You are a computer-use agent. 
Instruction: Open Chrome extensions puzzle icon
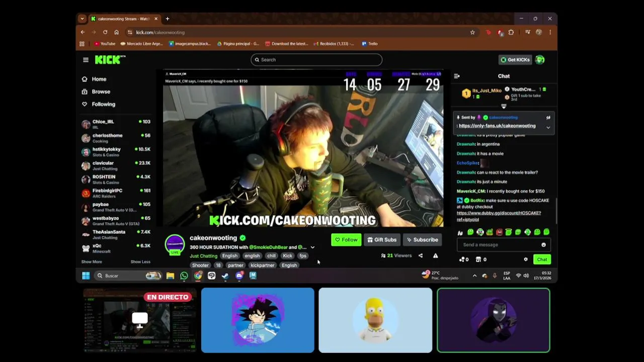coord(511,32)
